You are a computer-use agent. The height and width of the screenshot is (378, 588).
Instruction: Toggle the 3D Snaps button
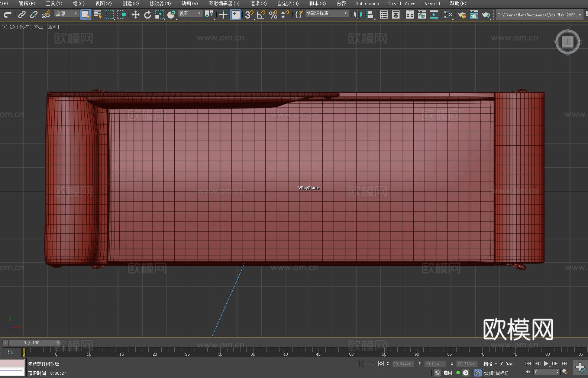(x=249, y=14)
